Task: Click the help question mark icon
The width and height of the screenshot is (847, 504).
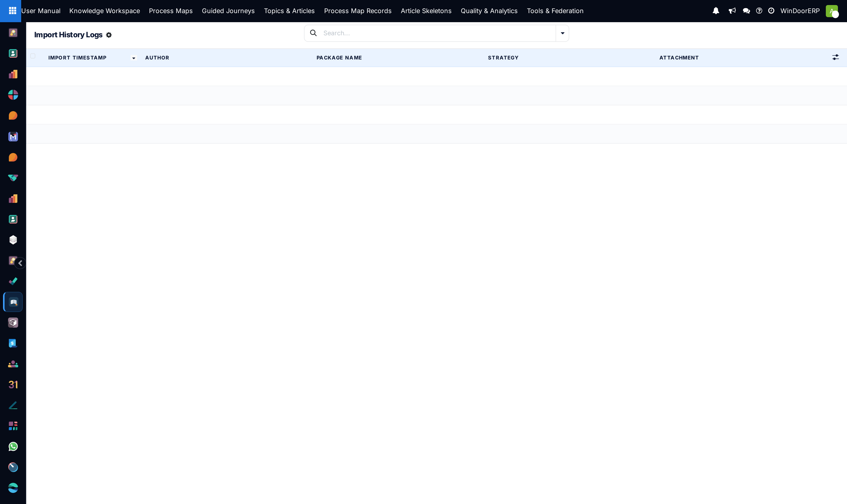Action: click(759, 11)
